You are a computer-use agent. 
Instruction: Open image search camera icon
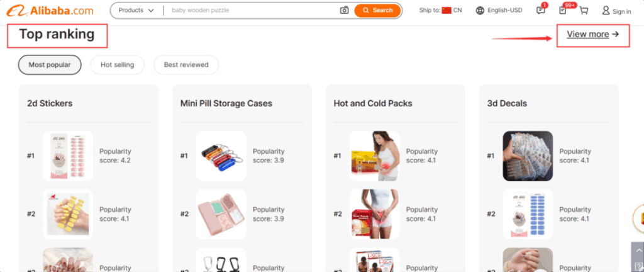point(344,10)
